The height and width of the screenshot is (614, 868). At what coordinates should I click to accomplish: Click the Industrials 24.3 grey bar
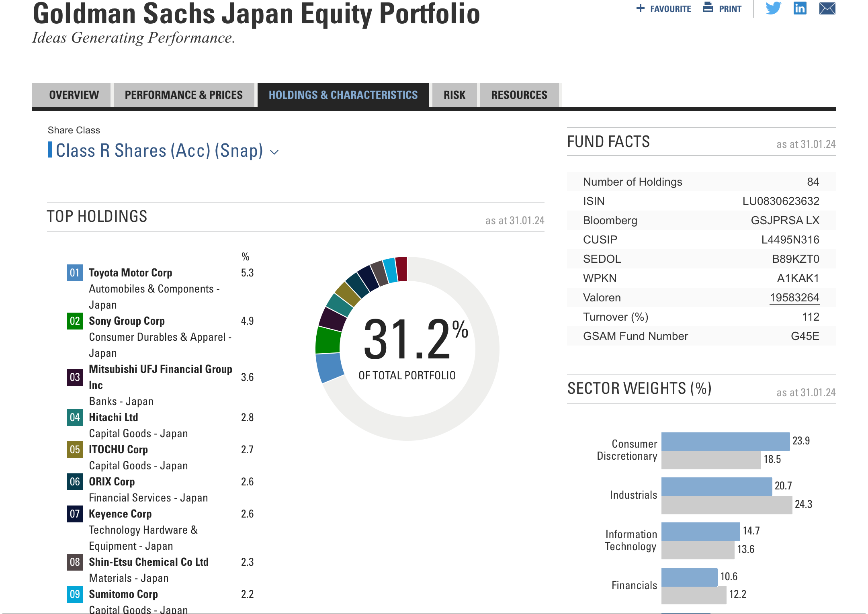click(727, 505)
